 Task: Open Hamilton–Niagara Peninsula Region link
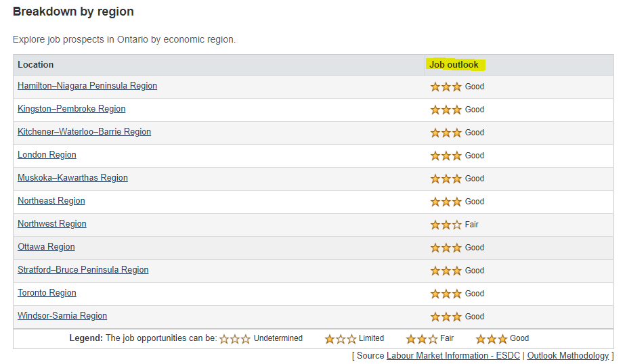point(87,86)
